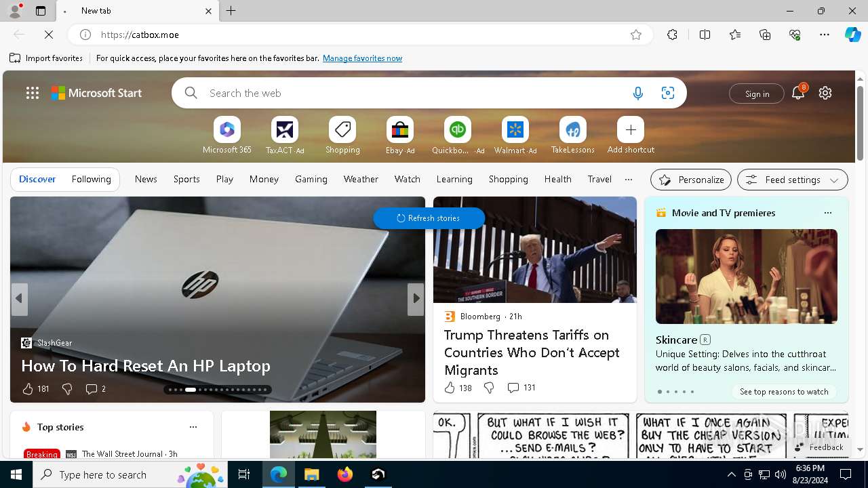Viewport: 868px width, 488px height.
Task: Like the Bloomberg Trump story
Action: coord(458,388)
